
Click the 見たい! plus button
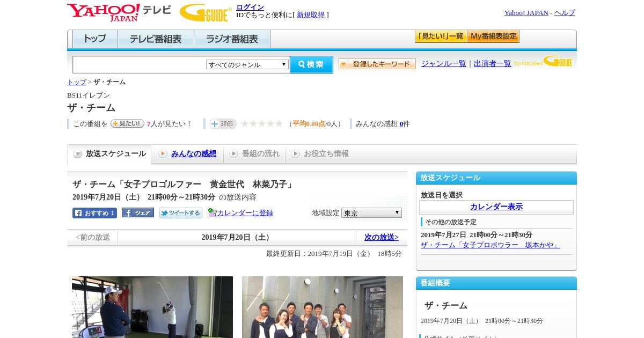pyautogui.click(x=127, y=123)
